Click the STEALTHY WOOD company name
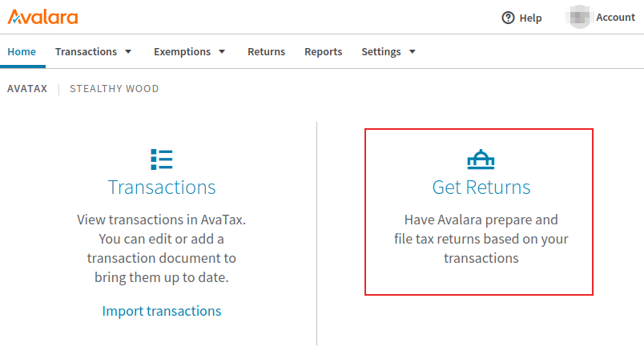 tap(115, 89)
